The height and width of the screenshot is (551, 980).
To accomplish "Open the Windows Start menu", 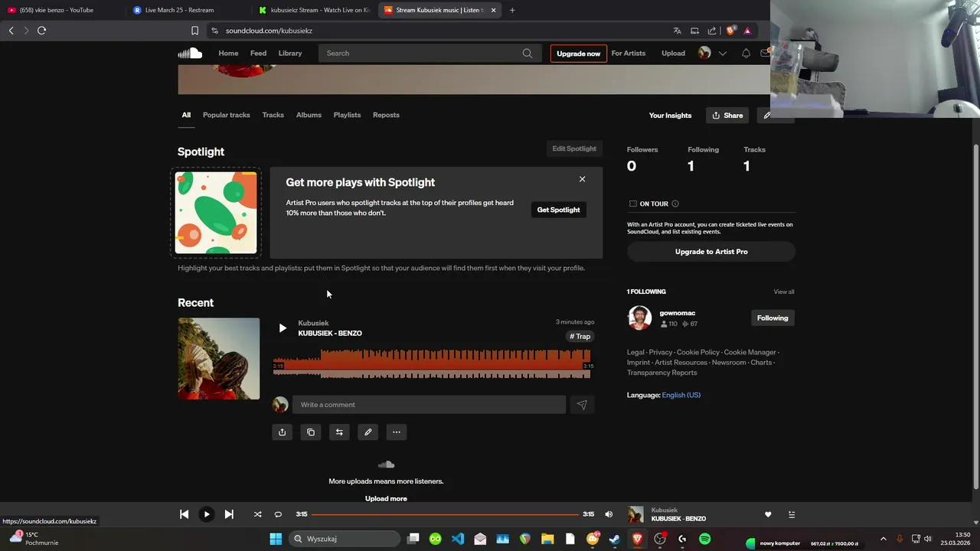I will pos(276,539).
